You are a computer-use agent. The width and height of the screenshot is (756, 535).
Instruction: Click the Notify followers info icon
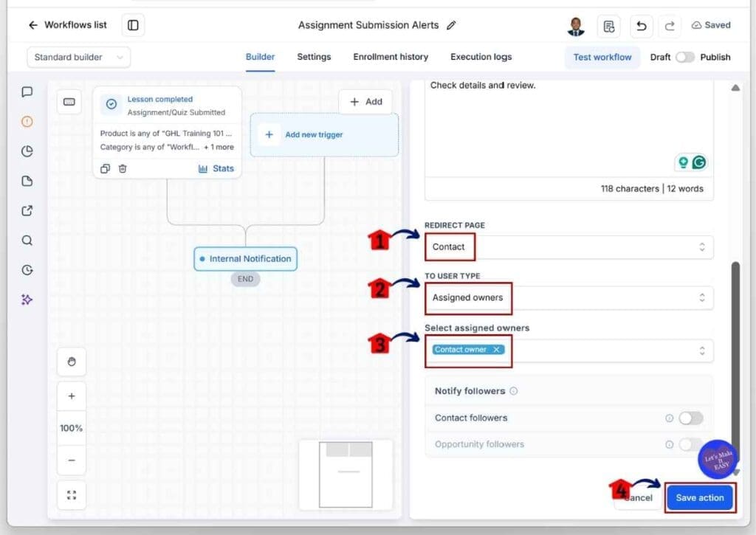click(514, 391)
